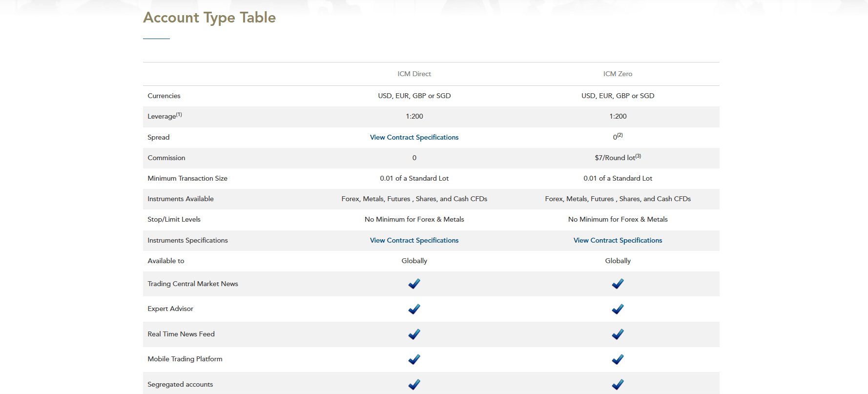This screenshot has height=394, width=868.
Task: Click the $7/Round lot commission value
Action: coord(618,157)
